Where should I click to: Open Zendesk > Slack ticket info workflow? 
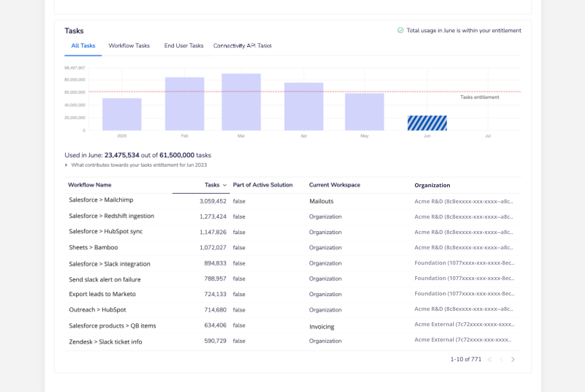(106, 342)
